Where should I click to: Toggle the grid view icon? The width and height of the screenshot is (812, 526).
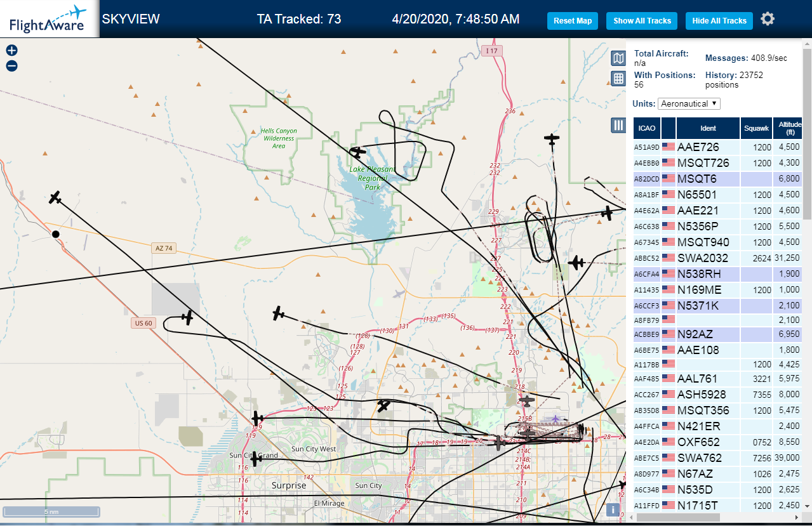(618, 79)
